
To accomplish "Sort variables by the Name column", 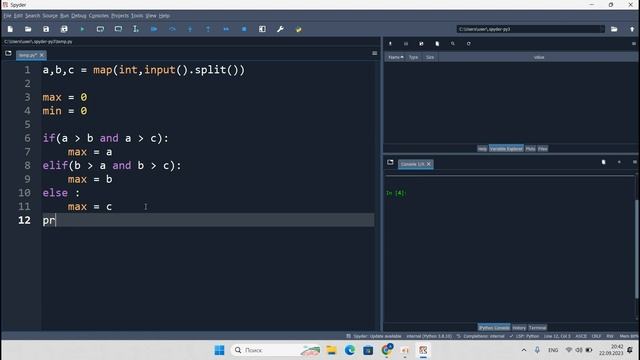I will point(395,58).
